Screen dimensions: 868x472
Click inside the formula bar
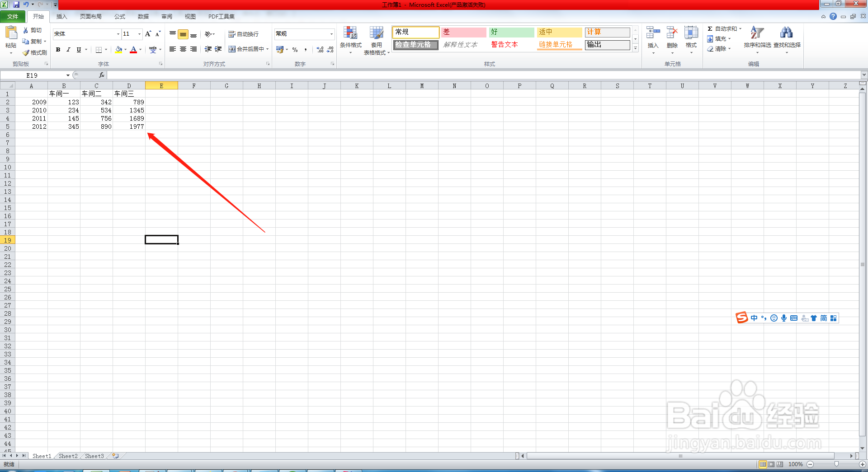(484, 75)
